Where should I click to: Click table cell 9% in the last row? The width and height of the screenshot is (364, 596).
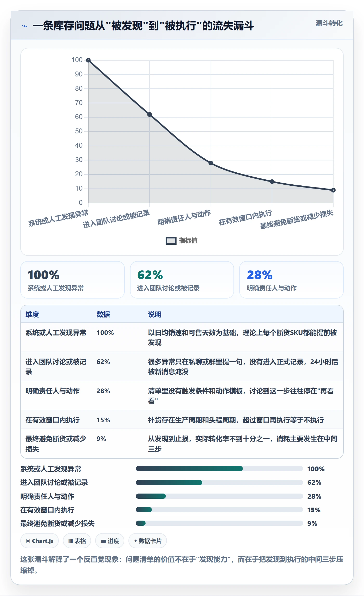[x=101, y=439]
